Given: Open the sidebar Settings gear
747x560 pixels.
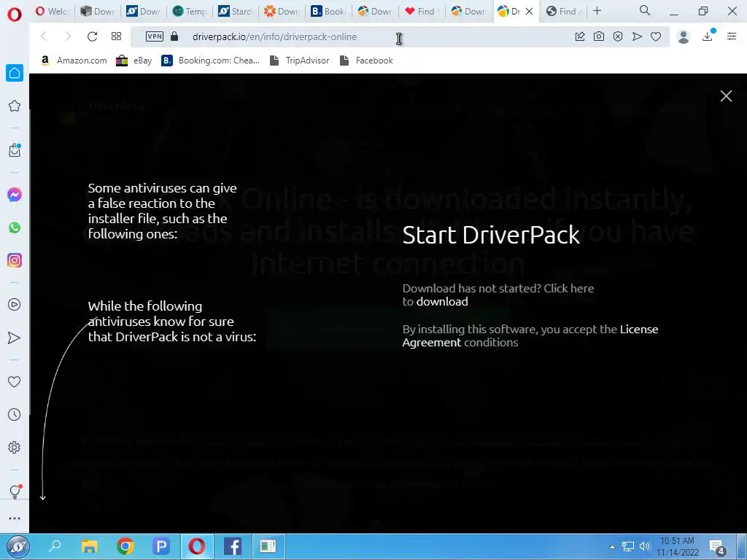Looking at the screenshot, I should tap(15, 447).
